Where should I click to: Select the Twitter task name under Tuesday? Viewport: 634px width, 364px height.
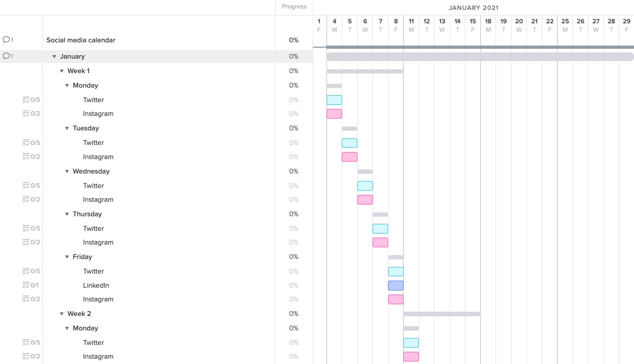93,142
